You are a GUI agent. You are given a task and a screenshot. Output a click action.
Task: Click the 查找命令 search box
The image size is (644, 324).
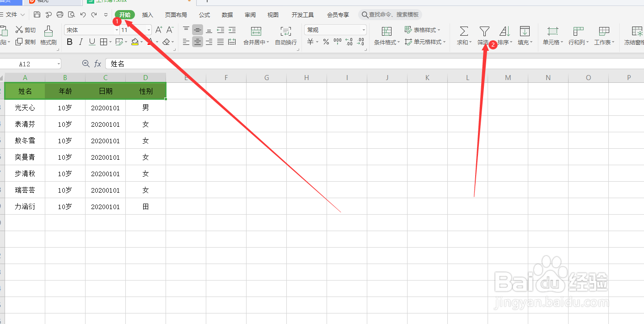pyautogui.click(x=390, y=15)
